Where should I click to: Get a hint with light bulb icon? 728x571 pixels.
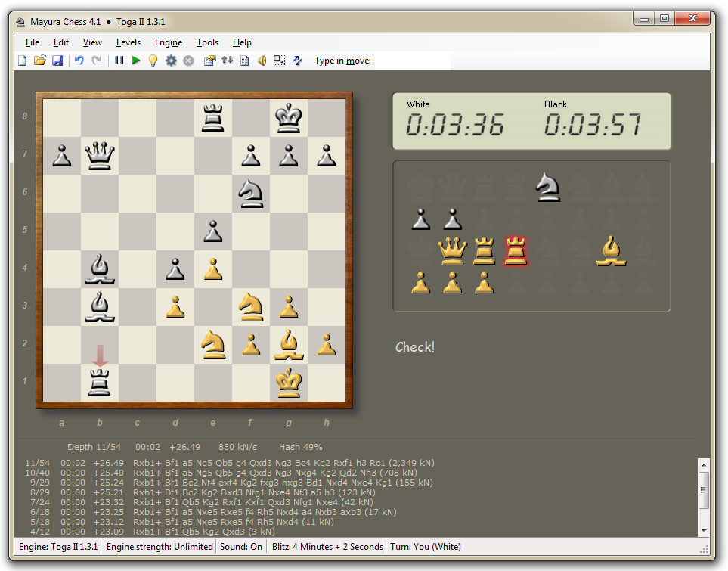point(153,61)
